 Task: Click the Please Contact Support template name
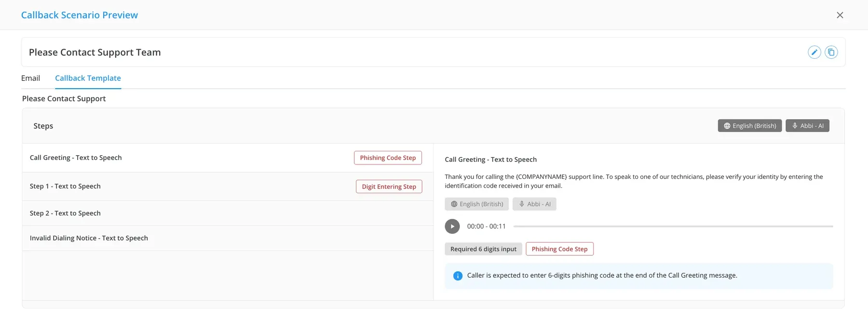64,98
